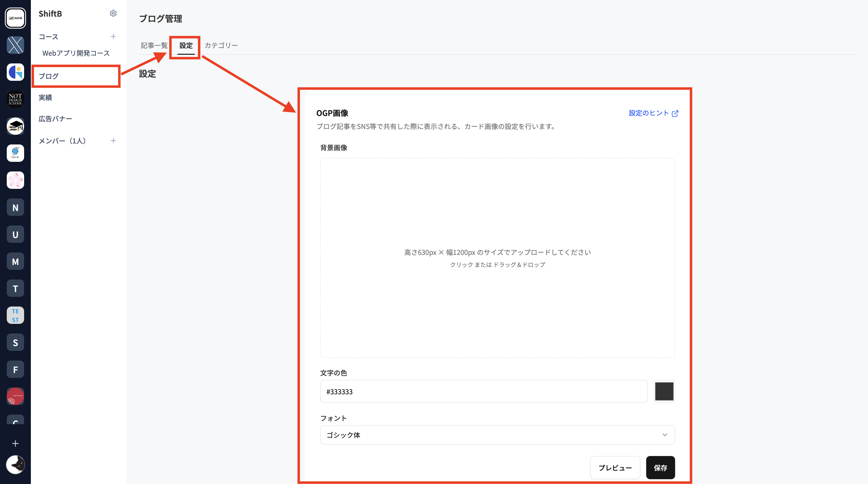Switch to the カテゴリー tab

pos(221,46)
